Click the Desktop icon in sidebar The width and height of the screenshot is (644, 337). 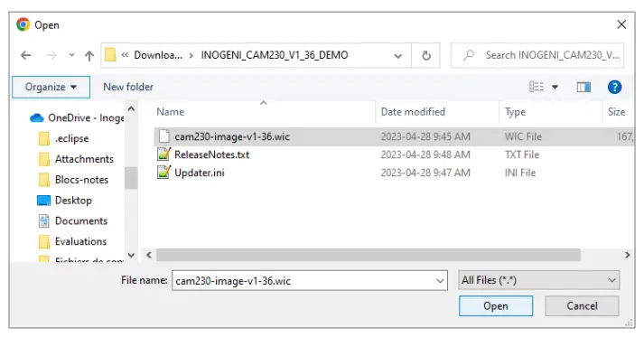43,201
